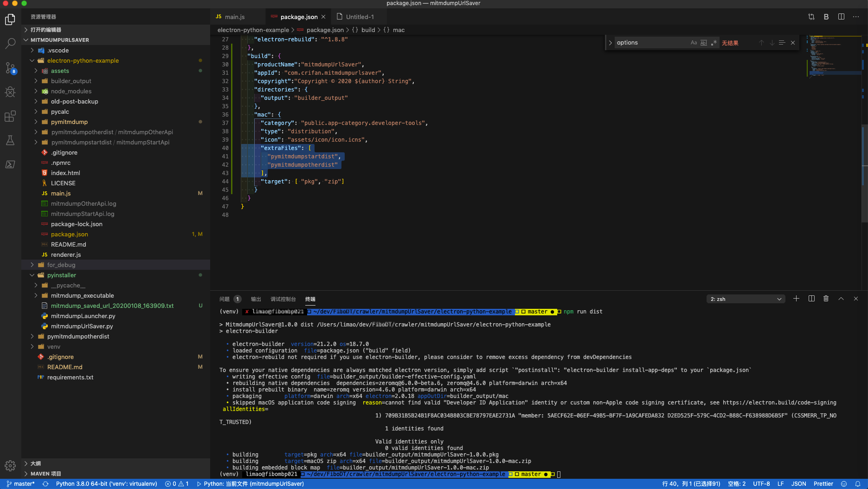Click the 'mac' breadcrumb item
This screenshot has width=868, height=489.
pos(399,30)
